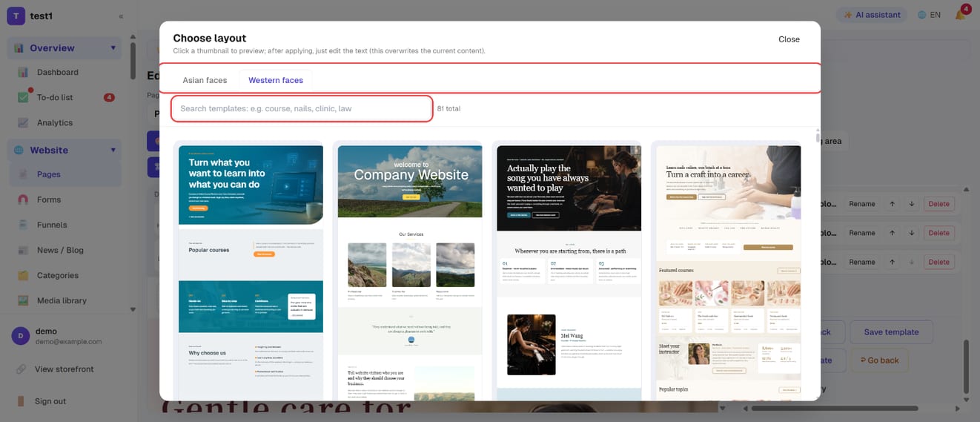Rename the first block in the list
980x422 pixels.
[861, 204]
